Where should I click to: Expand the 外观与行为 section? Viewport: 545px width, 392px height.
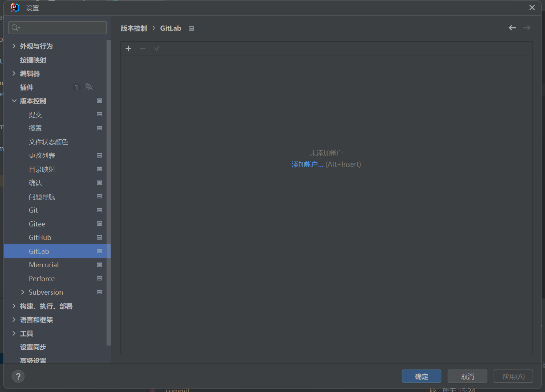click(x=14, y=46)
